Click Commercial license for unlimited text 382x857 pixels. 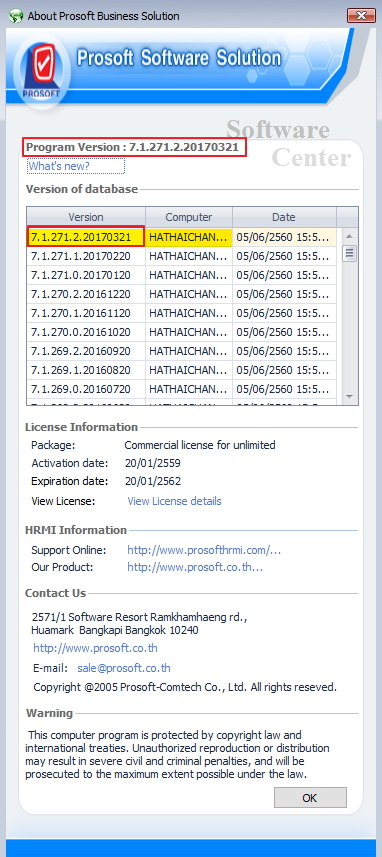click(x=200, y=445)
